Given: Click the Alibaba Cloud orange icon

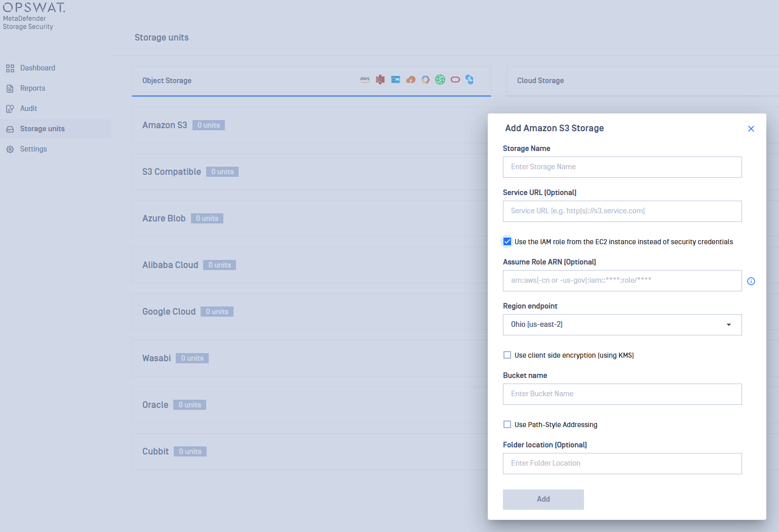Looking at the screenshot, I should tap(411, 80).
